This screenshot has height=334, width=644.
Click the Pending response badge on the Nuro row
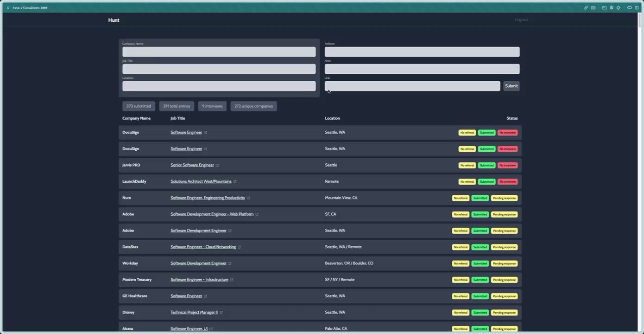504,198
